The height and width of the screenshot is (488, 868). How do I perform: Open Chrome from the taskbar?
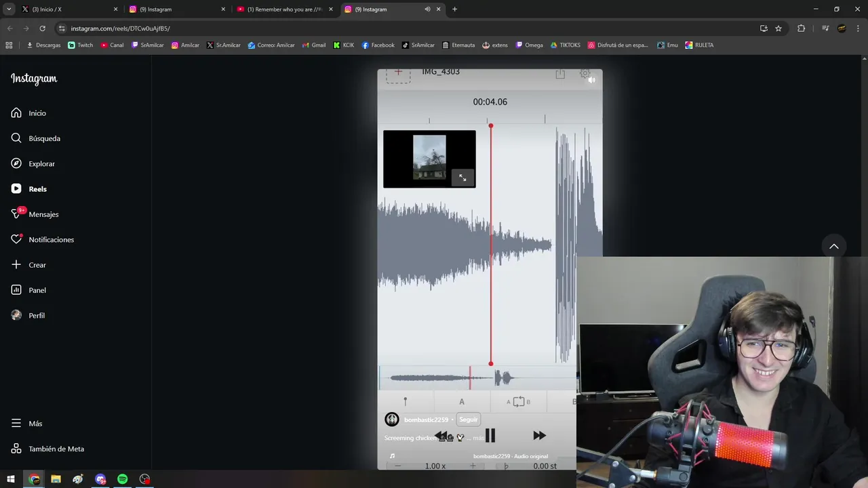click(x=34, y=479)
